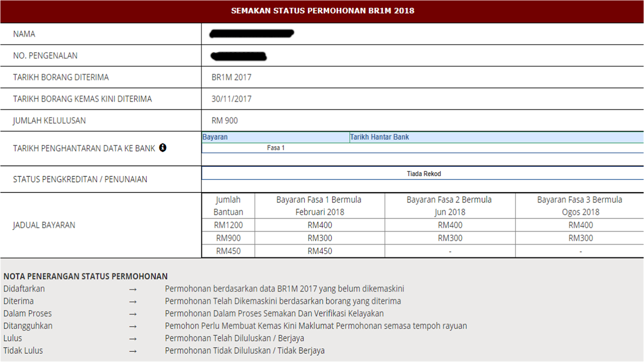Click the Tidak Lulus status term
This screenshot has width=644, height=362.
[x=23, y=351]
